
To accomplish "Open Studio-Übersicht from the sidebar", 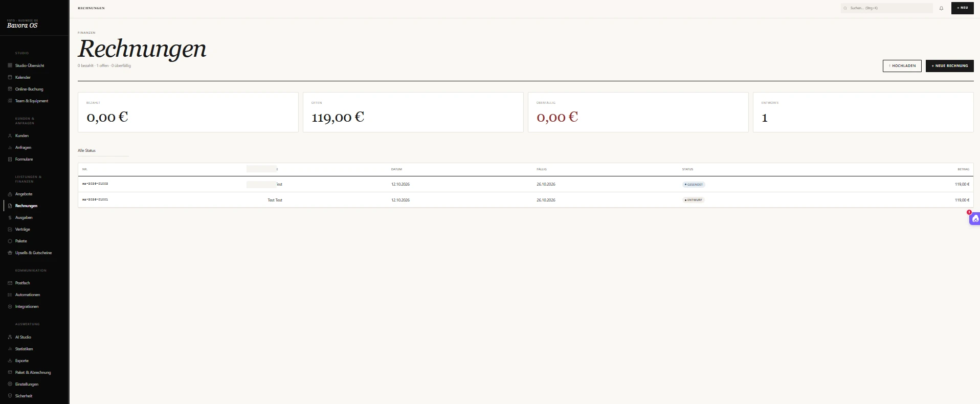I will (x=30, y=65).
